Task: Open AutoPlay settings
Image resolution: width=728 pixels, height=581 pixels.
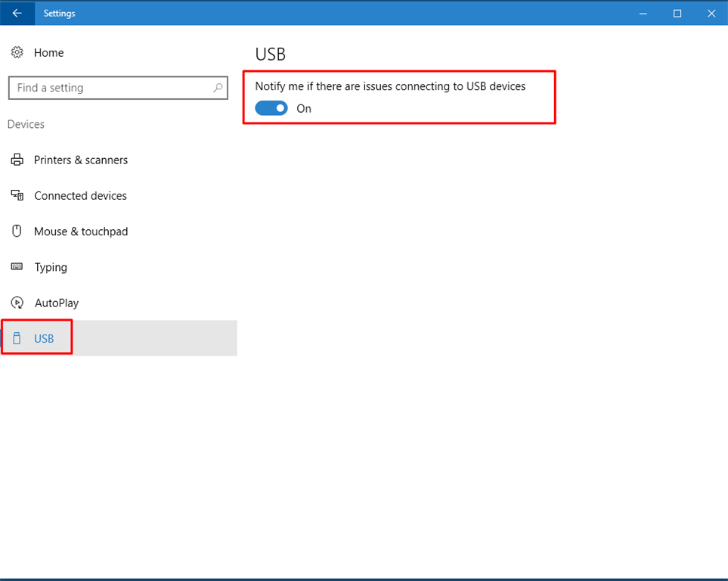Action: click(x=57, y=303)
